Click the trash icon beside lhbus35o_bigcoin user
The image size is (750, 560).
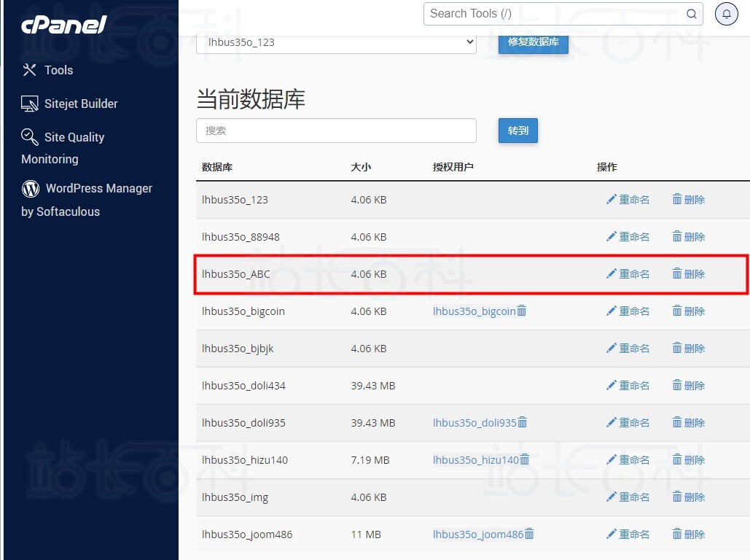pyautogui.click(x=523, y=311)
